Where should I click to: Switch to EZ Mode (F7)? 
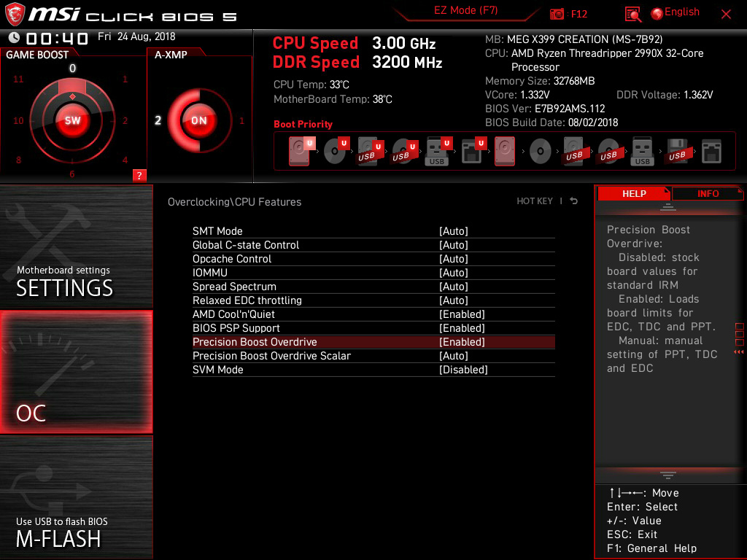pyautogui.click(x=465, y=11)
